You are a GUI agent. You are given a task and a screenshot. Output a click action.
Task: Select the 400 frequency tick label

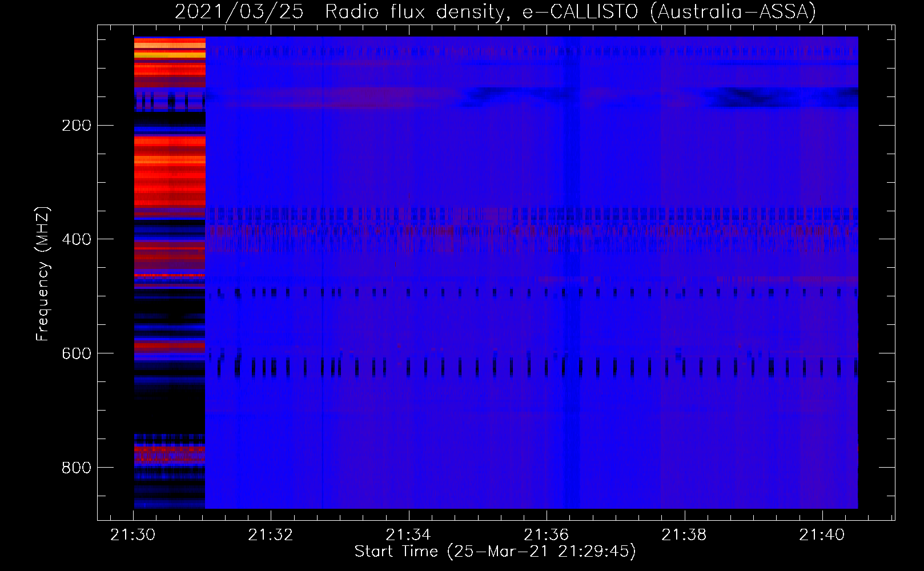click(x=77, y=239)
